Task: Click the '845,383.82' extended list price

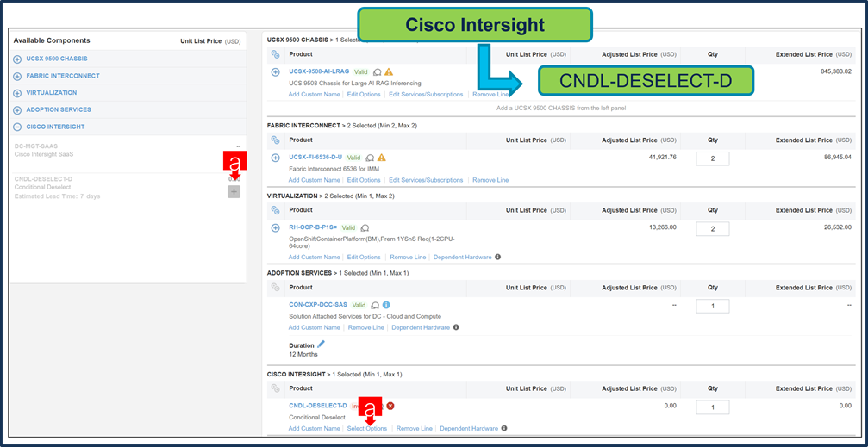Action: (x=836, y=72)
